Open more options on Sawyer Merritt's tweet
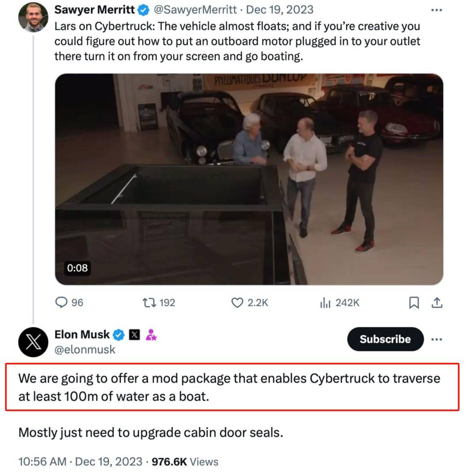This screenshot has height=476, width=473. (436, 10)
